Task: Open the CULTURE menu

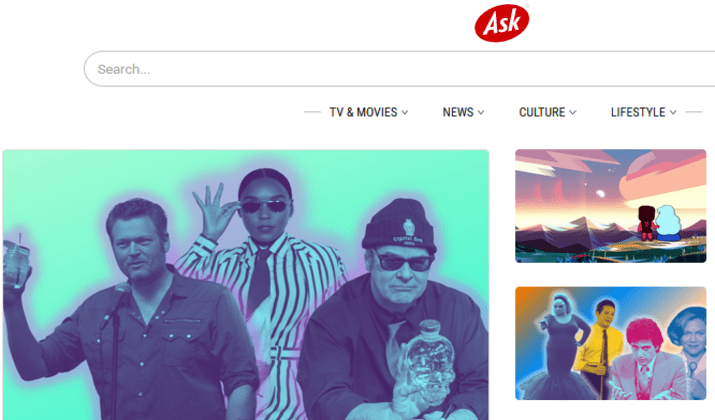Action: point(542,112)
